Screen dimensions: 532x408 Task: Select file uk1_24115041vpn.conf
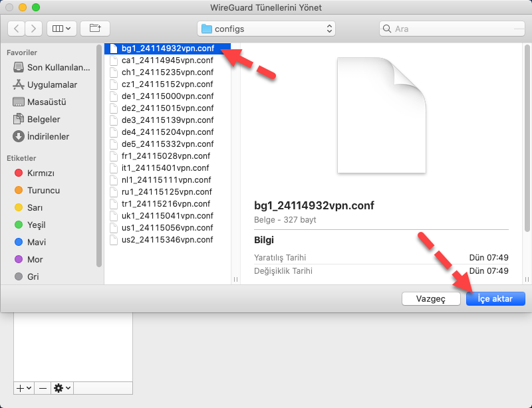pos(168,216)
